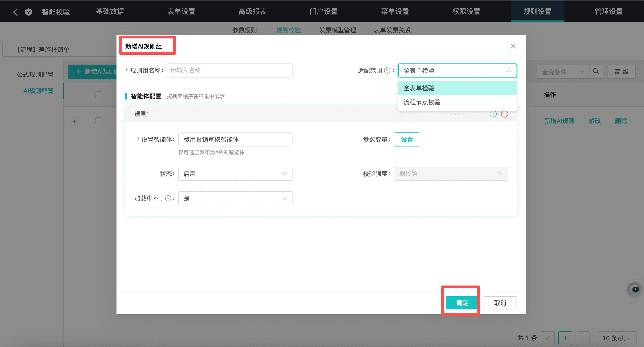Click the 确定 button
The height and width of the screenshot is (347, 644).
pyautogui.click(x=462, y=303)
